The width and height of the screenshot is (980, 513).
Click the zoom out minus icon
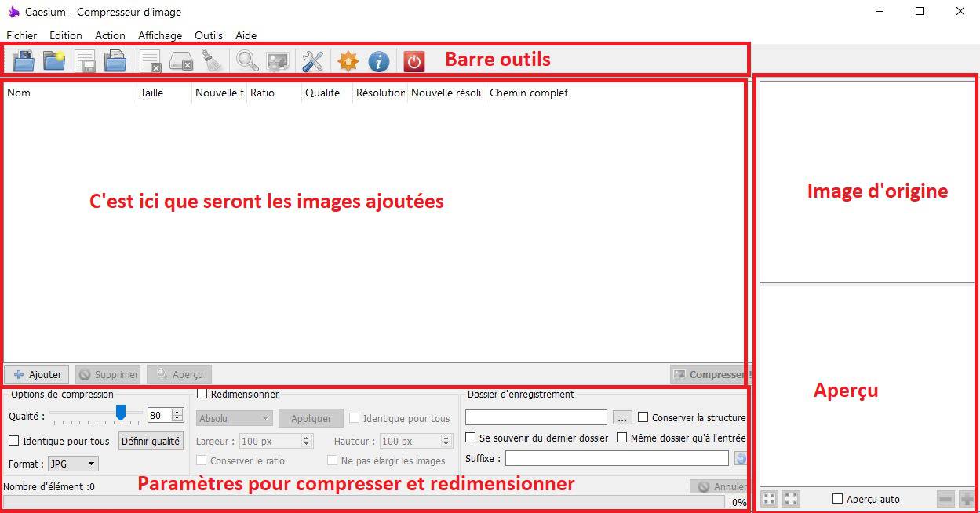tap(945, 499)
